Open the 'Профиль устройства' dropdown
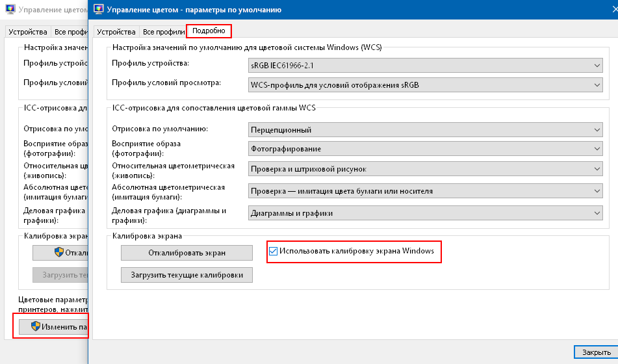 (x=426, y=66)
